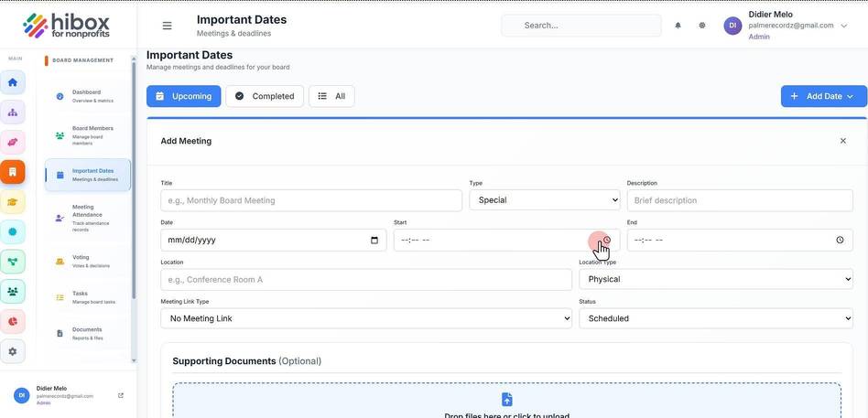
Task: Open the settings gear in the sidebar
Action: coord(13,351)
